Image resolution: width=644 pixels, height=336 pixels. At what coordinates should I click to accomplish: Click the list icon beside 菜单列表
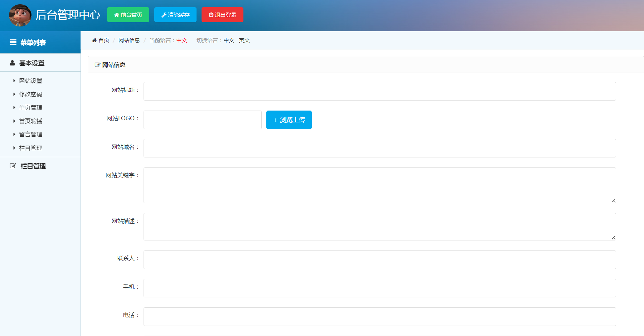13,42
